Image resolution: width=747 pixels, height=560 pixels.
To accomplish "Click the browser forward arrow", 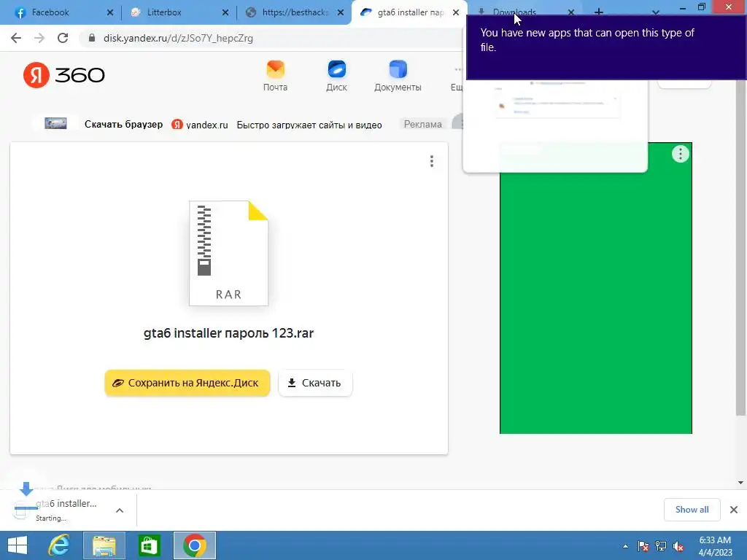I will pos(39,38).
